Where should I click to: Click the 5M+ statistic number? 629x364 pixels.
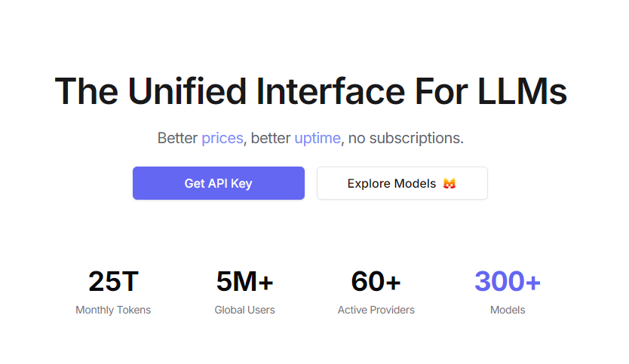point(244,281)
